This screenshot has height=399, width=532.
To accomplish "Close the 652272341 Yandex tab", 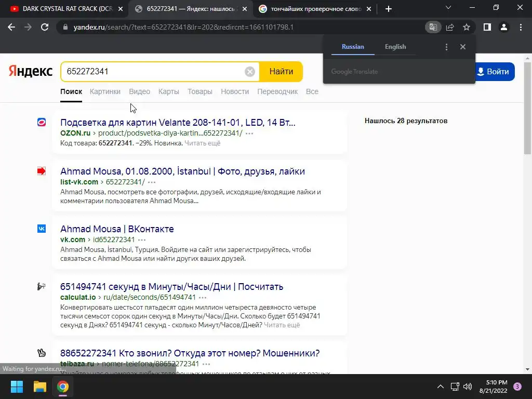I will click(x=245, y=9).
